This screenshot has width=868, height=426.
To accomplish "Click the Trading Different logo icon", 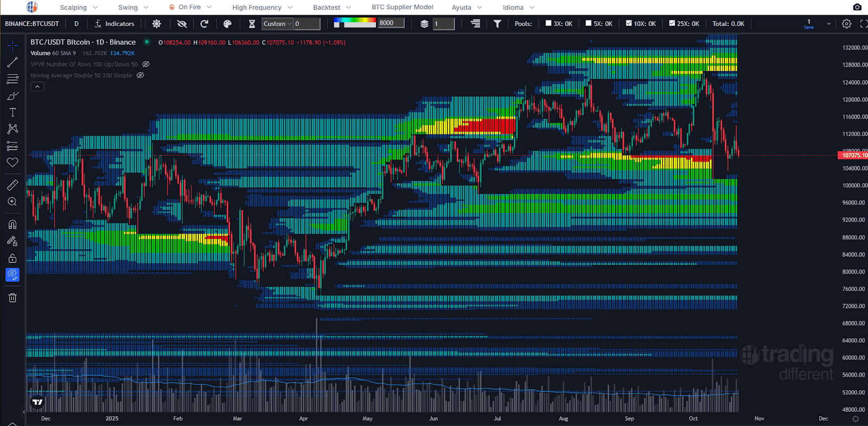I will [32, 7].
